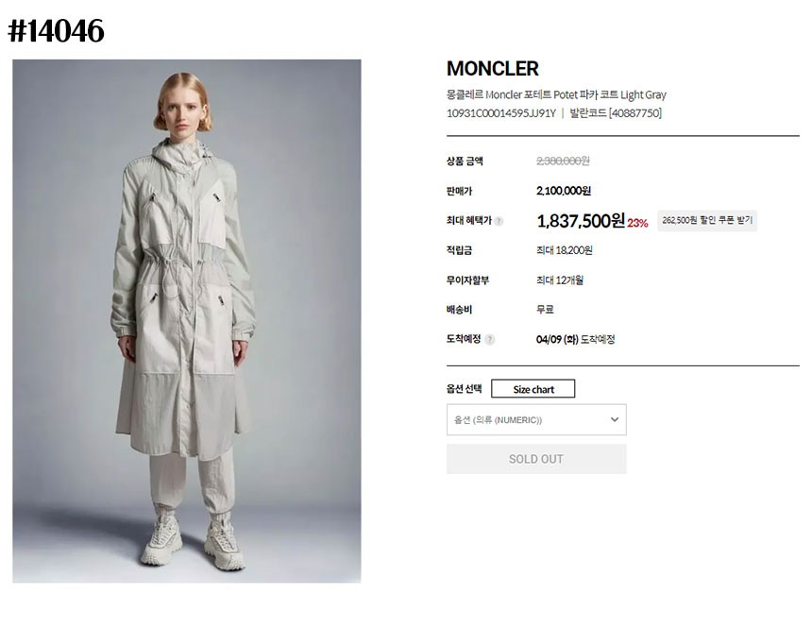This screenshot has width=812, height=644.
Task: Click the help icon beside 최대 혜택가
Action: coord(499,221)
